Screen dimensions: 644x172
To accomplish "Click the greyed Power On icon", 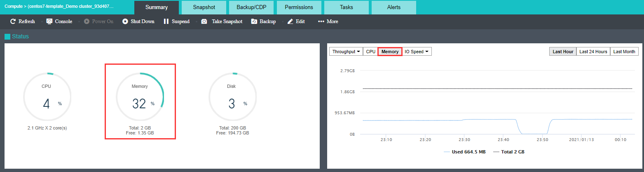I will click(87, 21).
